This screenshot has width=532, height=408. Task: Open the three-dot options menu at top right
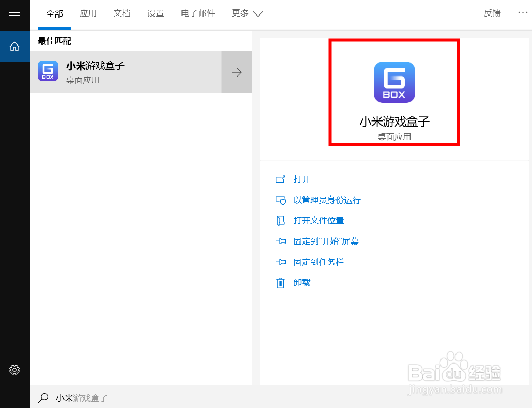523,12
